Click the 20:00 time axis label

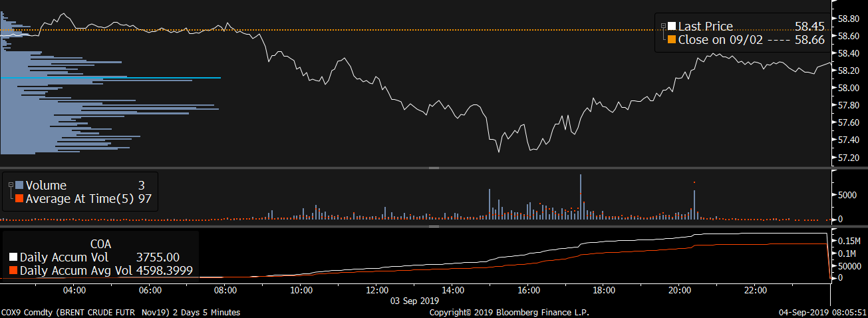680,290
